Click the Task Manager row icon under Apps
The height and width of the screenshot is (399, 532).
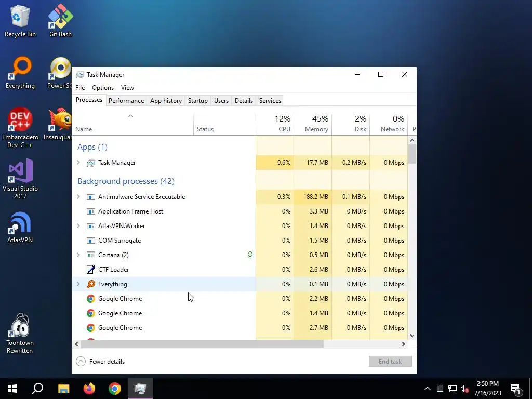click(x=90, y=163)
